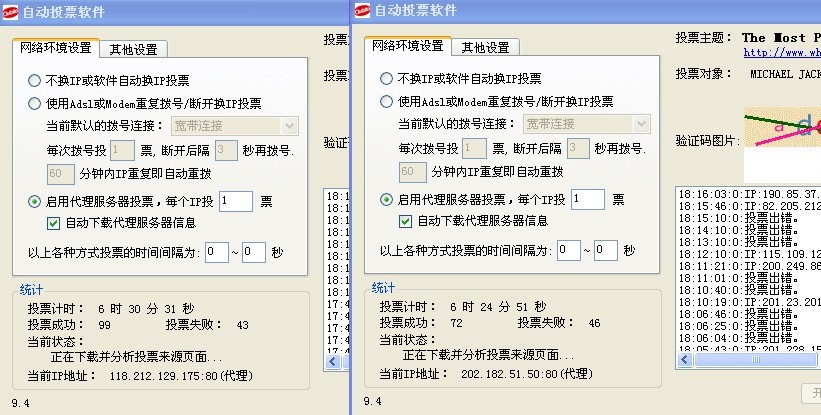Click the captcha image in right window

782,127
